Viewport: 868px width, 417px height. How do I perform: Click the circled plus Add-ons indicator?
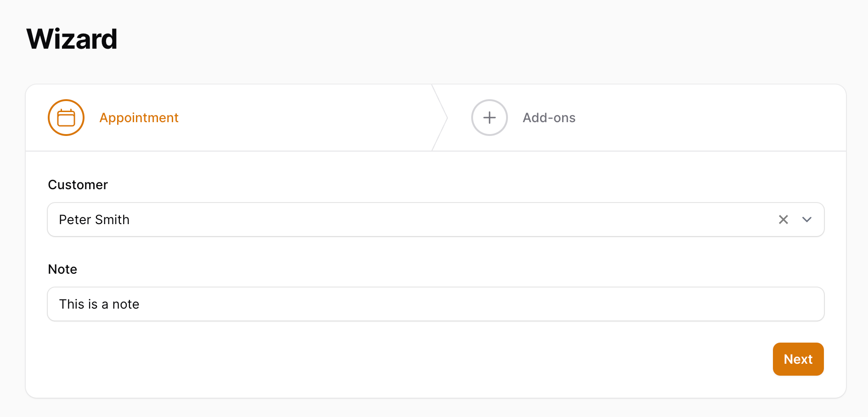point(489,118)
